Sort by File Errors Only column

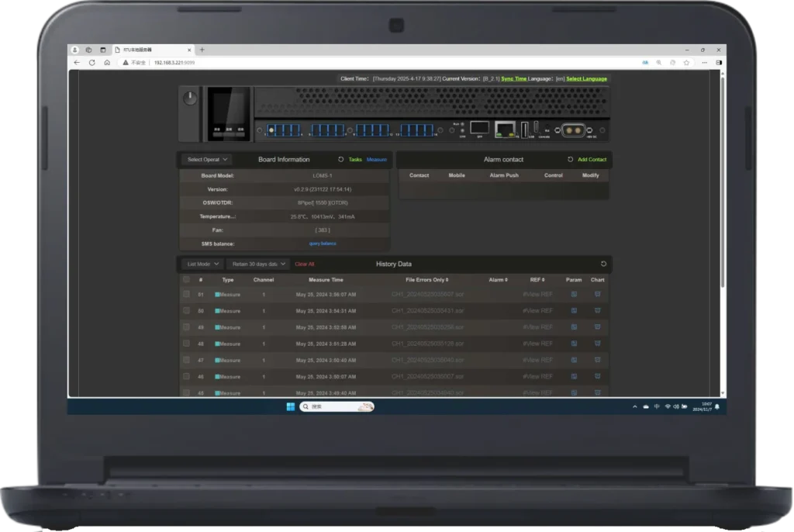[427, 280]
